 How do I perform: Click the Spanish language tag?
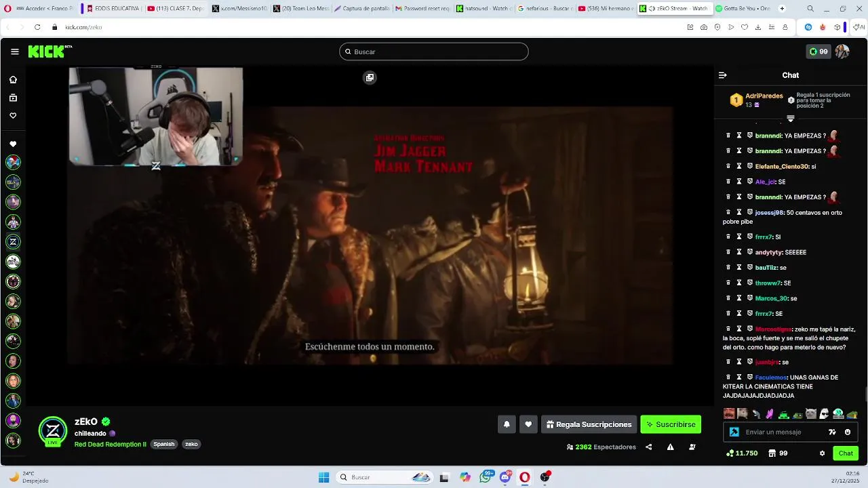[x=164, y=445]
